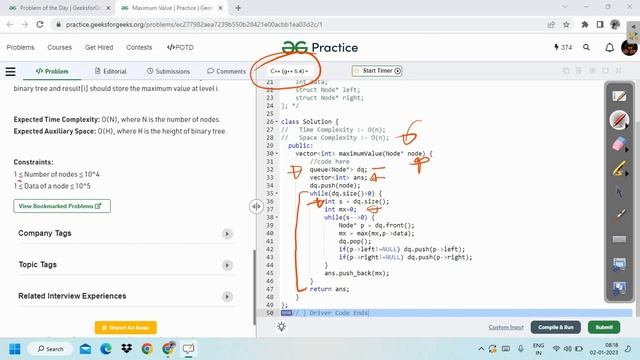Screen dimensions: 640x360
Task: Open the user profile avatar
Action: pos(629,47)
